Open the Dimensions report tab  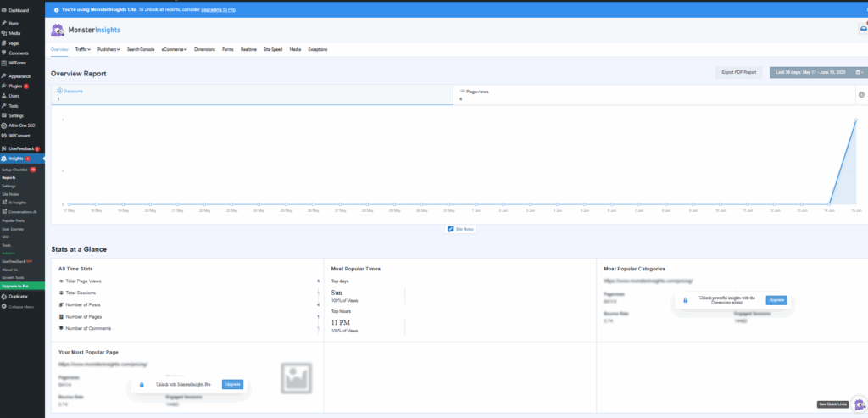pos(205,49)
